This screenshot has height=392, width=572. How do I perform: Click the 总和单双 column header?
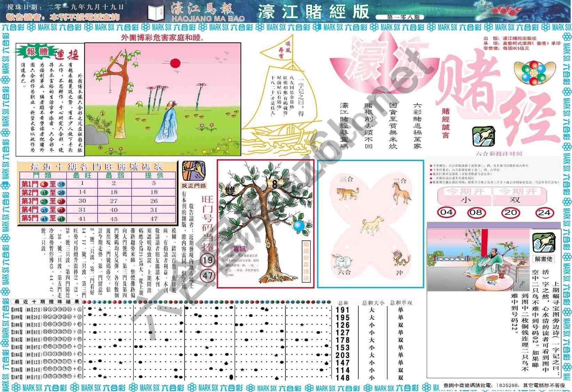tap(401, 303)
